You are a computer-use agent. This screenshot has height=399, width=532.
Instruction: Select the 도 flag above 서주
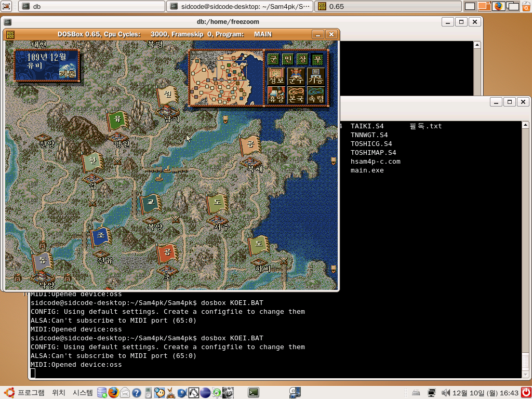(x=217, y=203)
